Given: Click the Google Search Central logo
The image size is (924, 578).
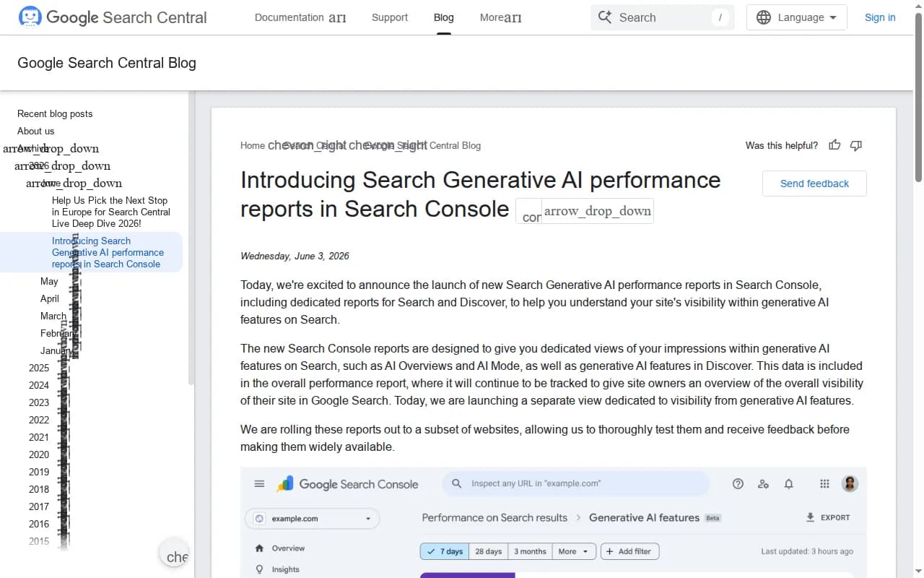Looking at the screenshot, I should pyautogui.click(x=112, y=17).
